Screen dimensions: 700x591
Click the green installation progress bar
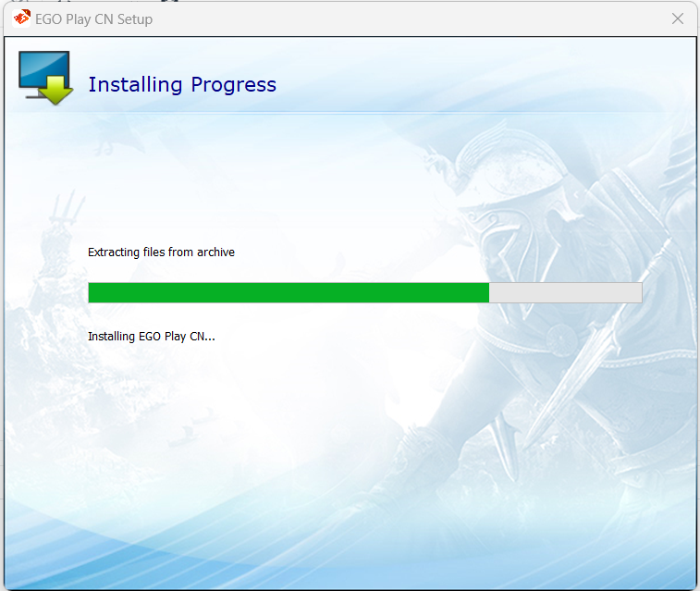[364, 293]
